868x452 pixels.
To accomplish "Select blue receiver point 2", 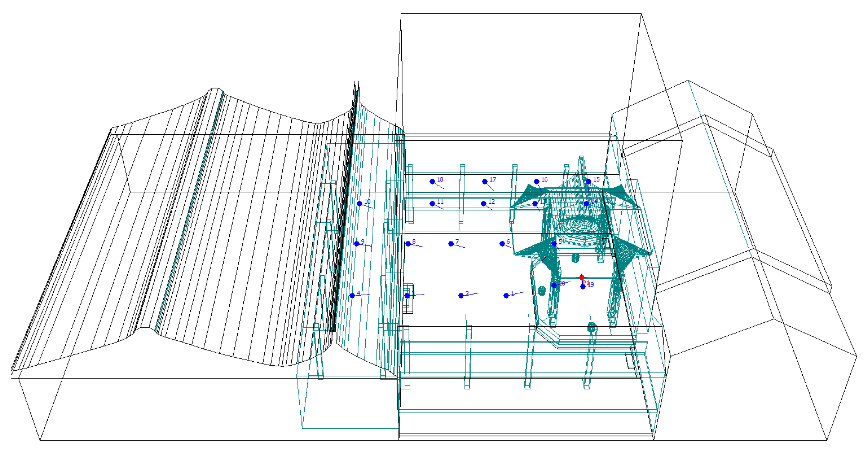I will coord(461,295).
